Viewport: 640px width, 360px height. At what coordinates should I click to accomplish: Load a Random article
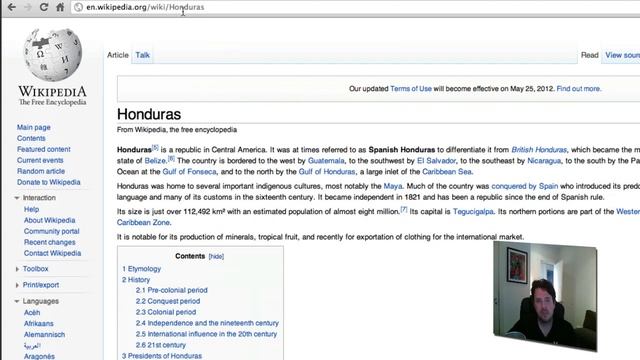tap(41, 171)
